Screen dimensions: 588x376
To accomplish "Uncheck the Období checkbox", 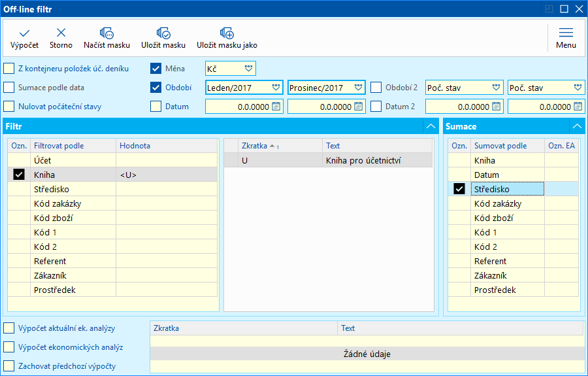I will click(155, 88).
